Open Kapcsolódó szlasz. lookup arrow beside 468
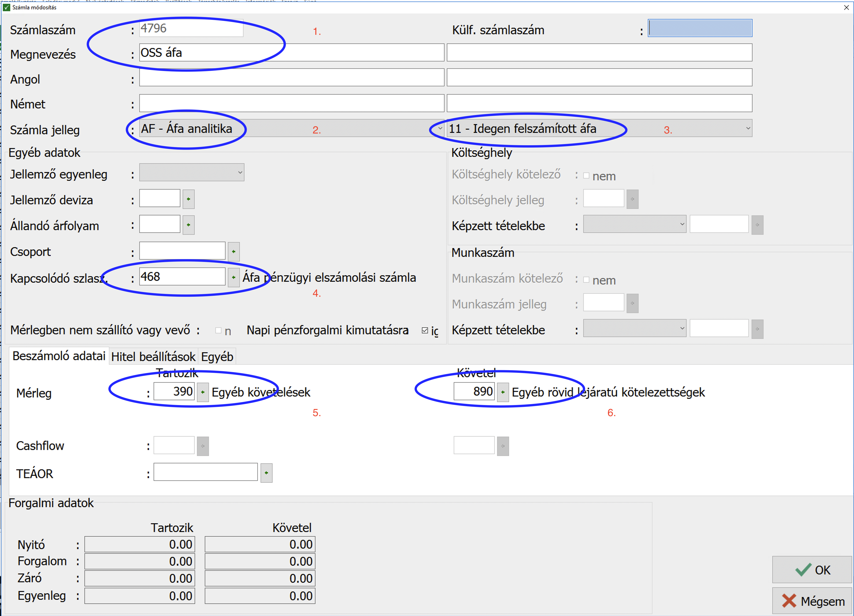The height and width of the screenshot is (616, 854). [x=234, y=277]
